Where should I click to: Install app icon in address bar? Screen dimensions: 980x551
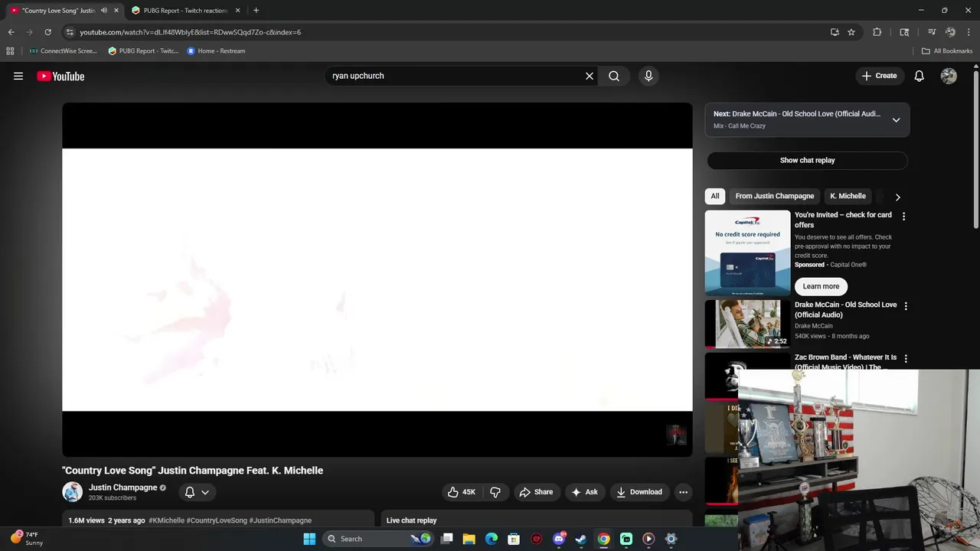835,32
